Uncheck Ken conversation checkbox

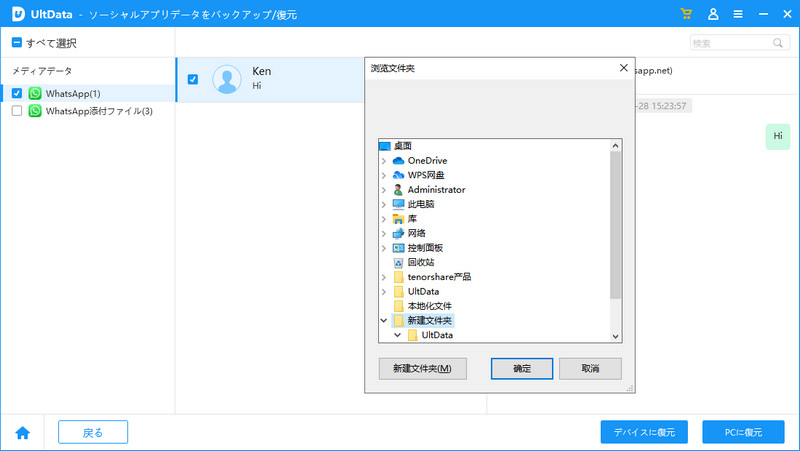point(193,79)
